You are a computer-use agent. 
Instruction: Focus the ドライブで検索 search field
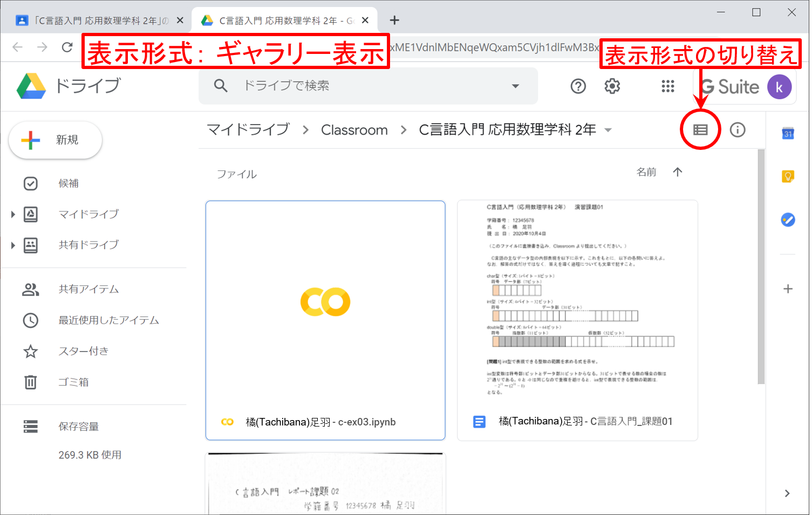click(369, 86)
